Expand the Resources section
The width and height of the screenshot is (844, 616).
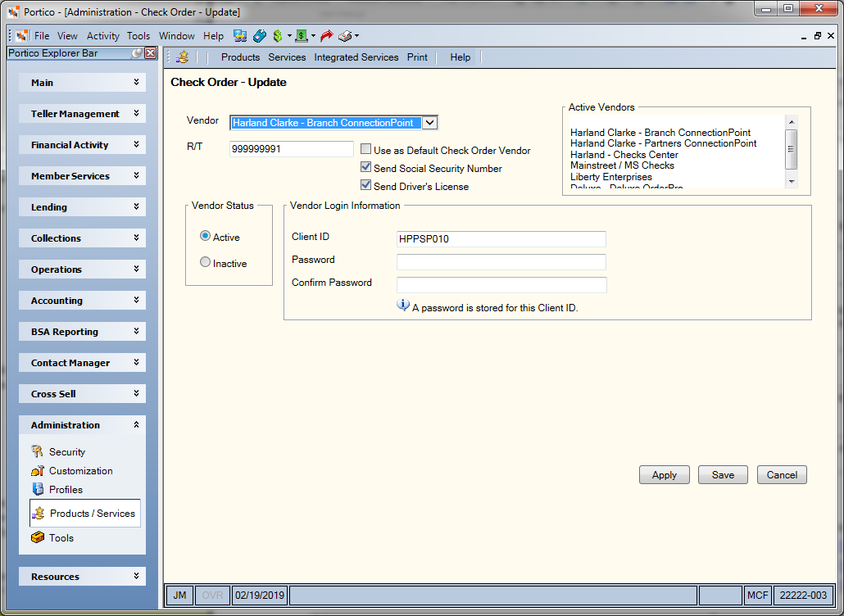pyautogui.click(x=83, y=577)
